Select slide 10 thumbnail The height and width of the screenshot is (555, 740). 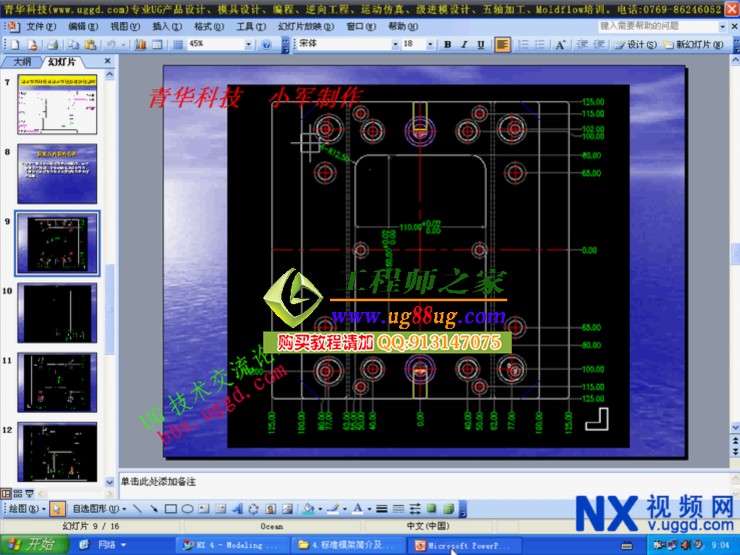[x=57, y=313]
